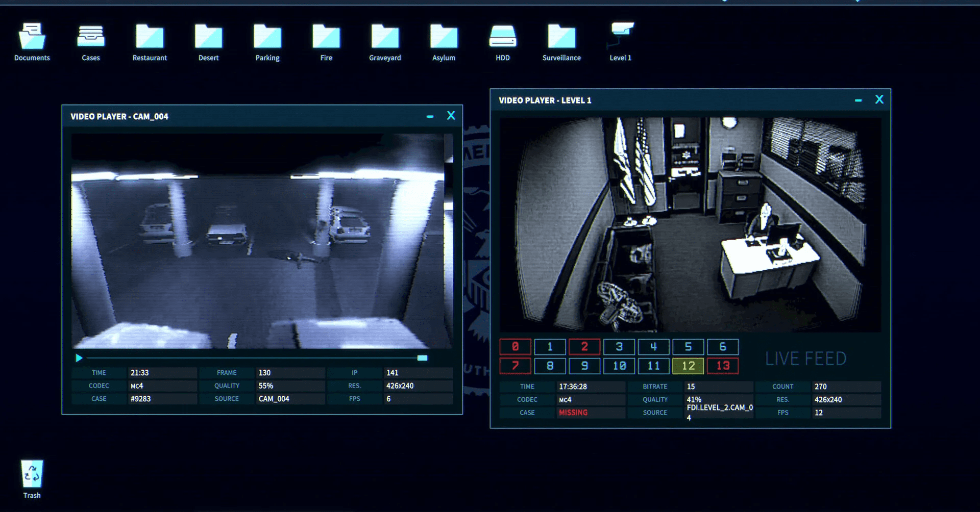The width and height of the screenshot is (980, 512).
Task: Open the Fire folder
Action: point(326,37)
